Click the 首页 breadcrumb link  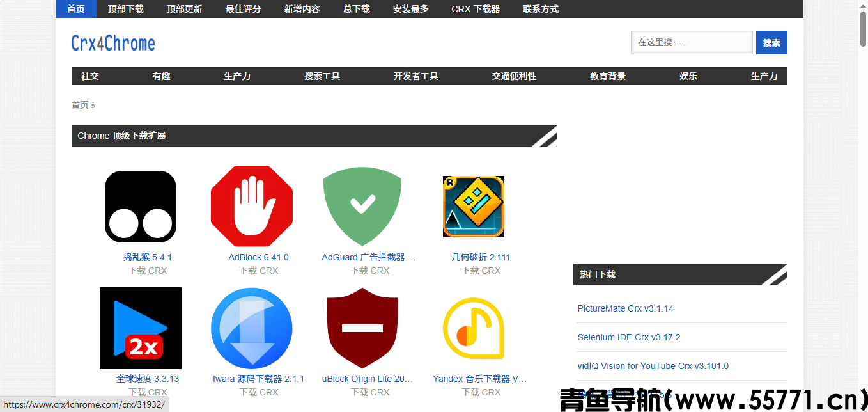pyautogui.click(x=80, y=105)
